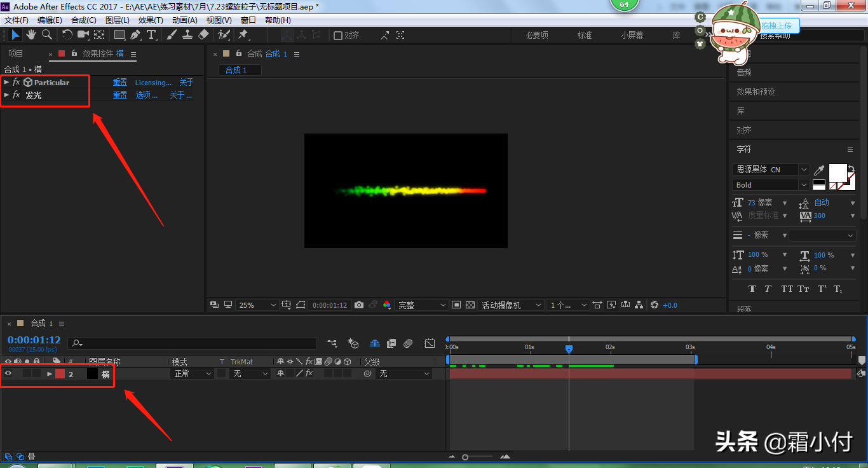Expand layer 2 properties in the timeline

point(50,374)
